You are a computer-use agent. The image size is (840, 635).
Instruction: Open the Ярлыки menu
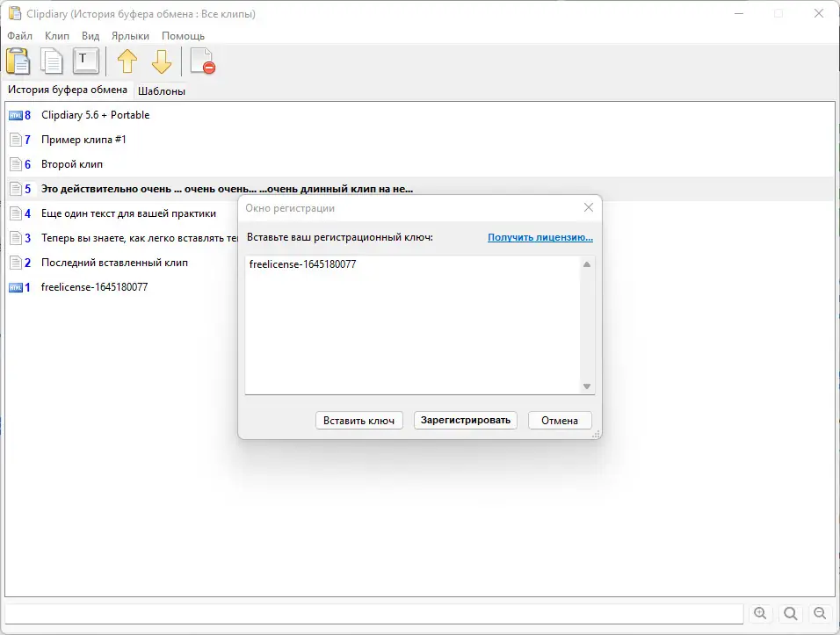(130, 36)
